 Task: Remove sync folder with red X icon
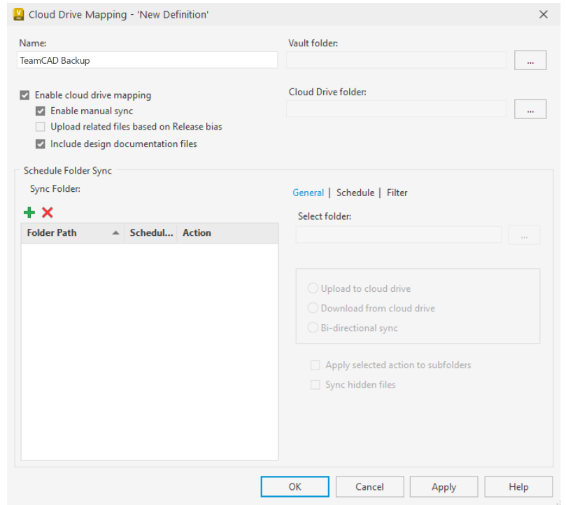pos(47,213)
